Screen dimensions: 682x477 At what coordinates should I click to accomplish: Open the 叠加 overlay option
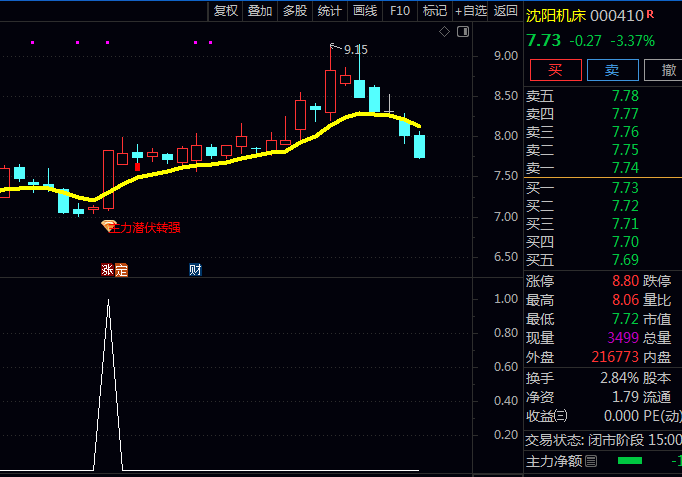tap(260, 11)
